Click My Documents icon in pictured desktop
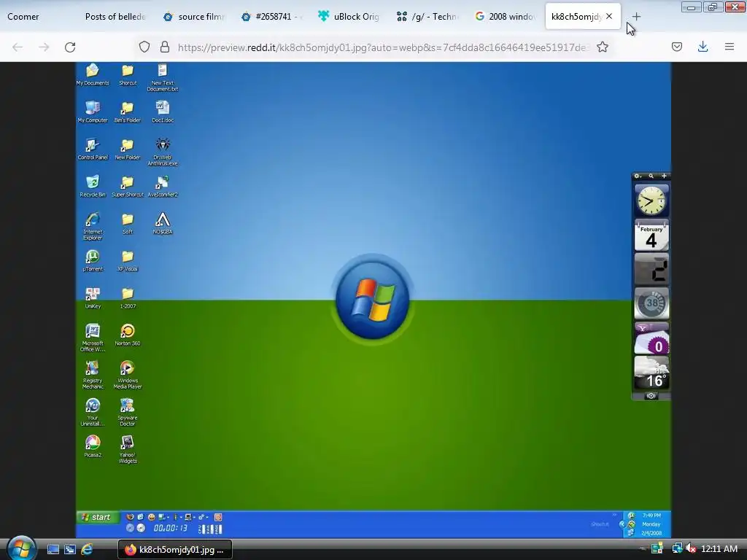The height and width of the screenshot is (560, 747). pos(93,75)
